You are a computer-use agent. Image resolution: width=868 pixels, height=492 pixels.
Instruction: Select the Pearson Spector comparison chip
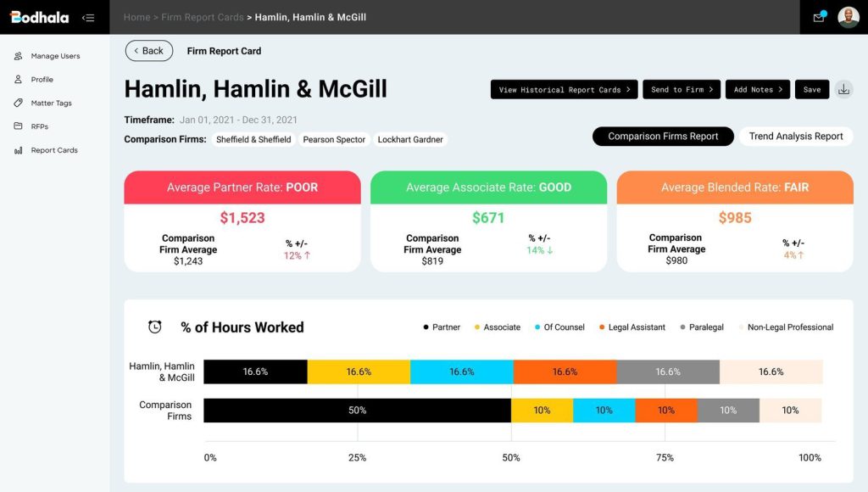coord(334,140)
